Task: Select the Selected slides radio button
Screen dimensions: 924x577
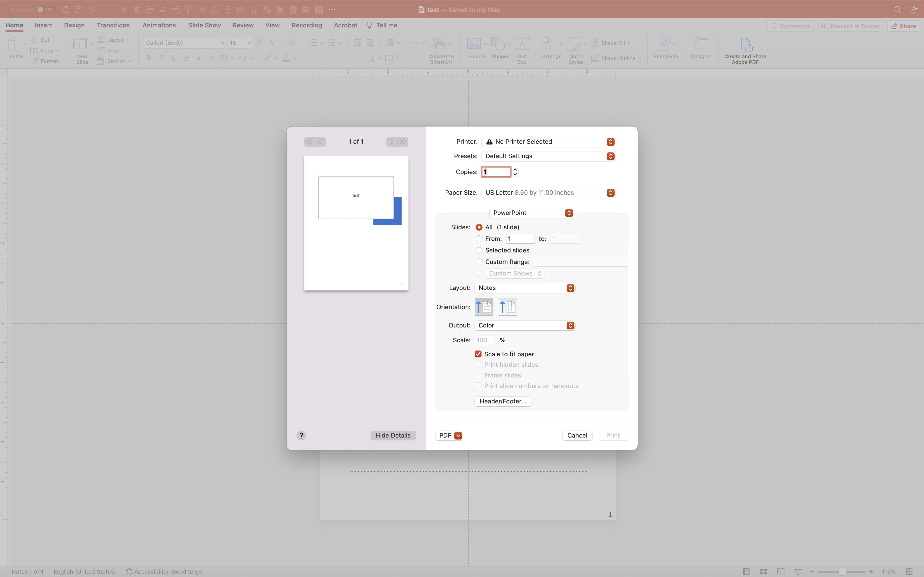Action: tap(479, 250)
